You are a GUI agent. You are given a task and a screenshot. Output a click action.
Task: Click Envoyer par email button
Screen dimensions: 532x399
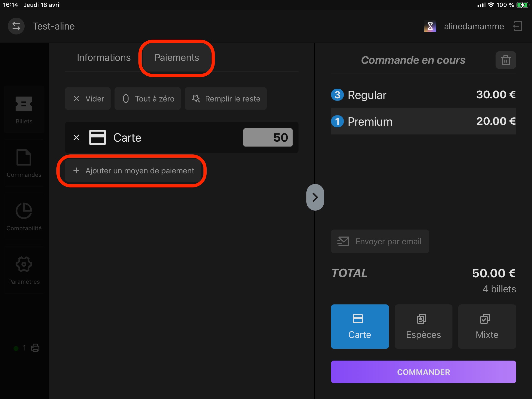[x=380, y=241]
